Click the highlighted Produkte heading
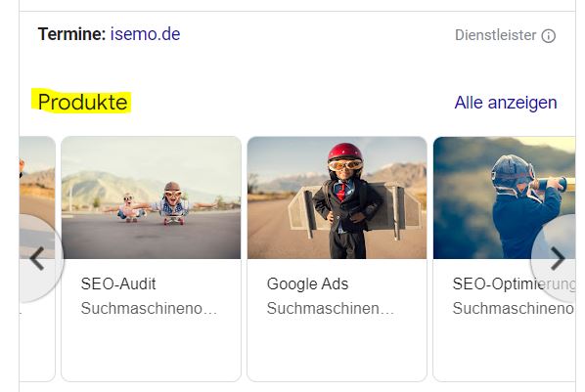The height and width of the screenshot is (392, 585). coord(82,103)
